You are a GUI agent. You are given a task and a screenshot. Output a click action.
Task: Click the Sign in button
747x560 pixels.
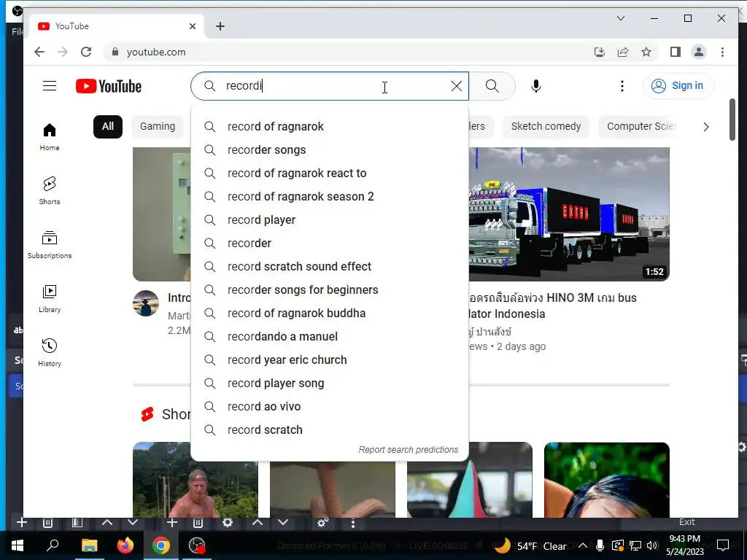[x=679, y=86]
